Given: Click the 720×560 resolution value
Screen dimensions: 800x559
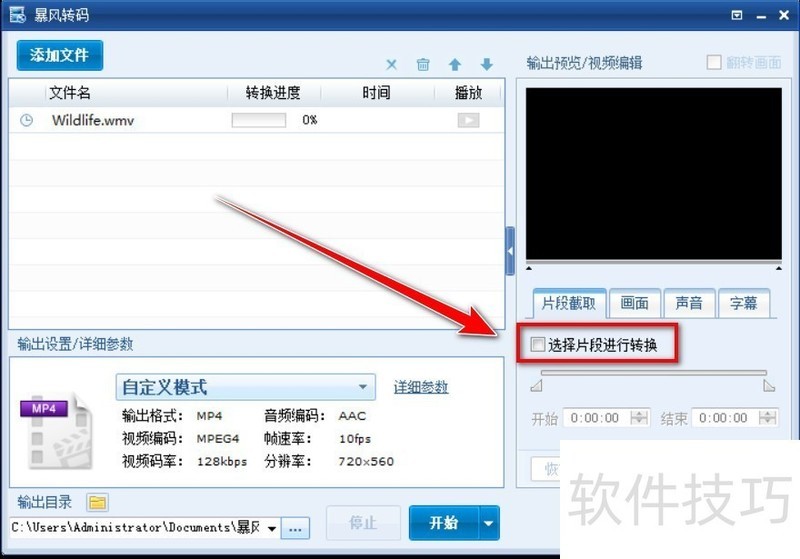Looking at the screenshot, I should tap(366, 462).
